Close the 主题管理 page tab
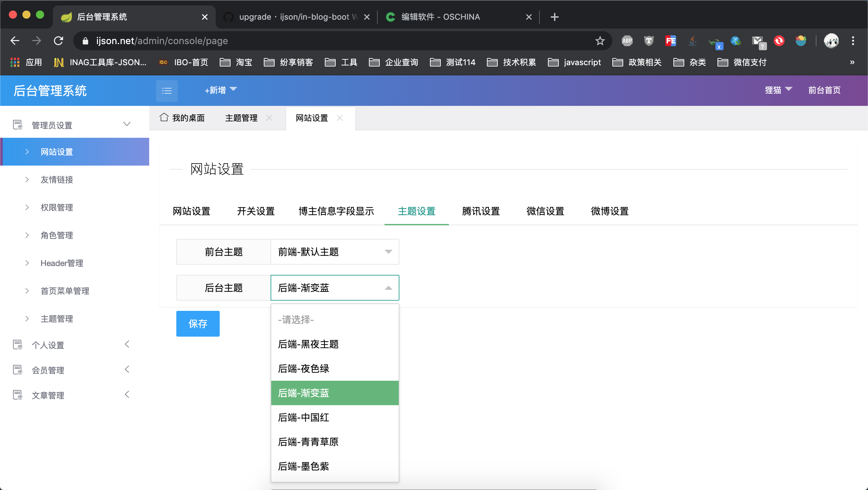This screenshot has height=490, width=868. (270, 118)
